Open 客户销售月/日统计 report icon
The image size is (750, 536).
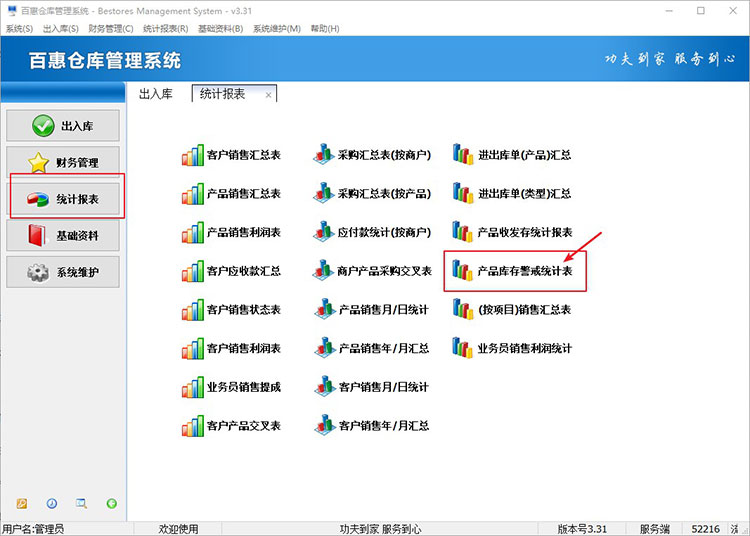click(324, 386)
